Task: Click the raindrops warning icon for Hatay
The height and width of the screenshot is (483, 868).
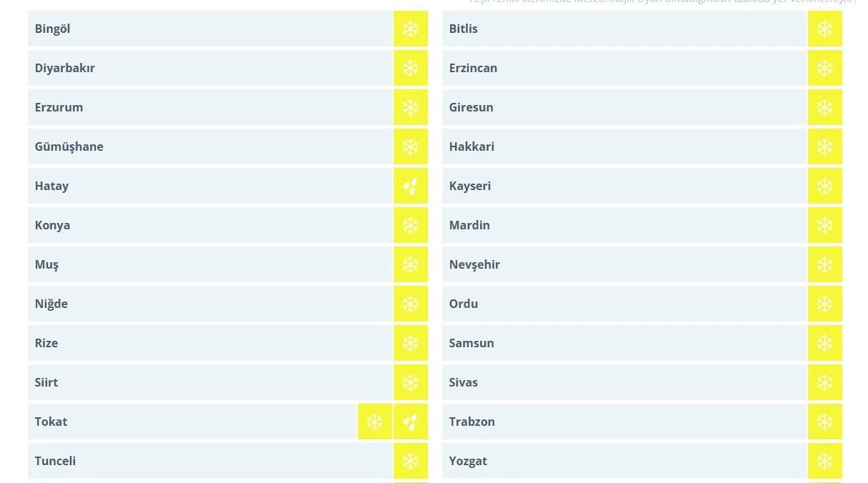Action: pyautogui.click(x=410, y=186)
